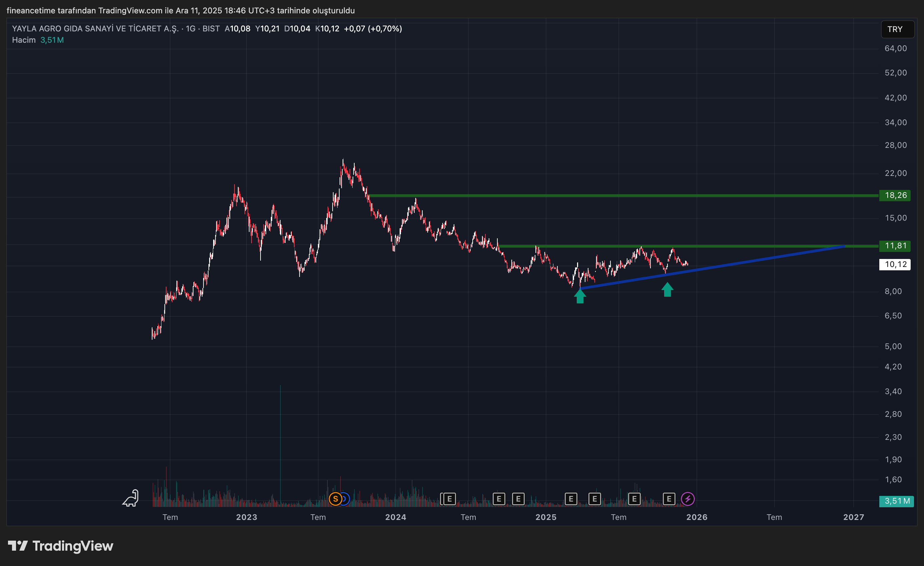
Task: Open the TRY currency selector
Action: 897,29
